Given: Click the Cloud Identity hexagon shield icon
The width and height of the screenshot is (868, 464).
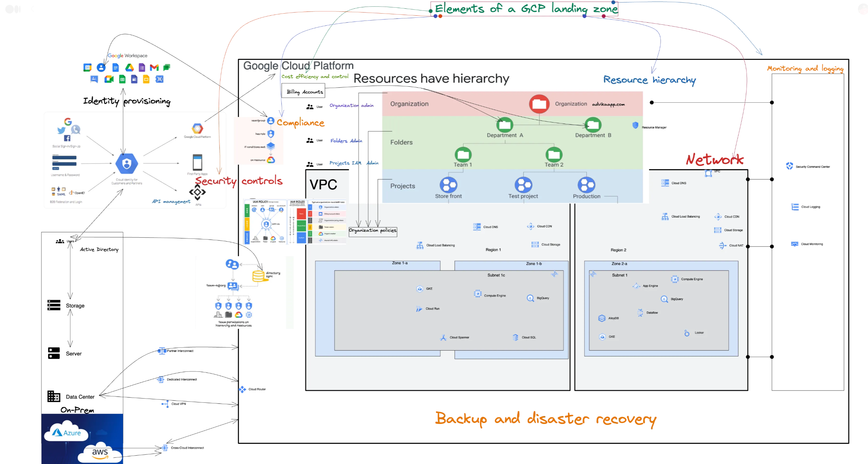Looking at the screenshot, I should pyautogui.click(x=127, y=164).
